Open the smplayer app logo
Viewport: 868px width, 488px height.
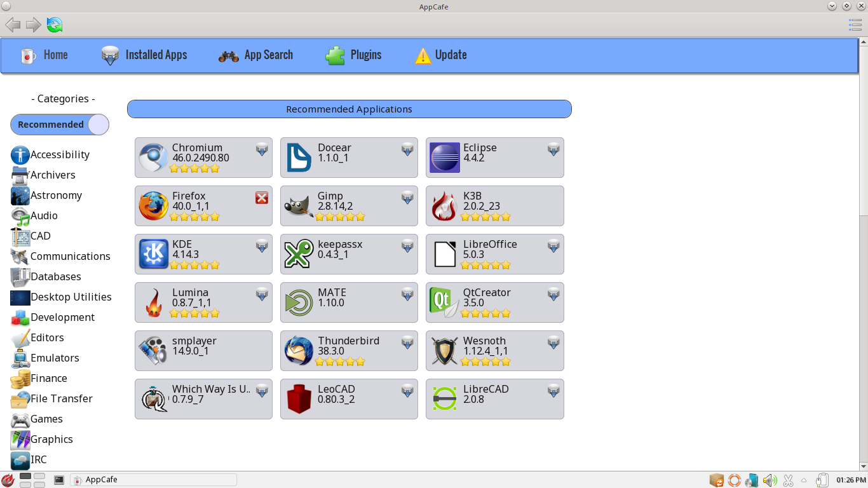click(154, 351)
